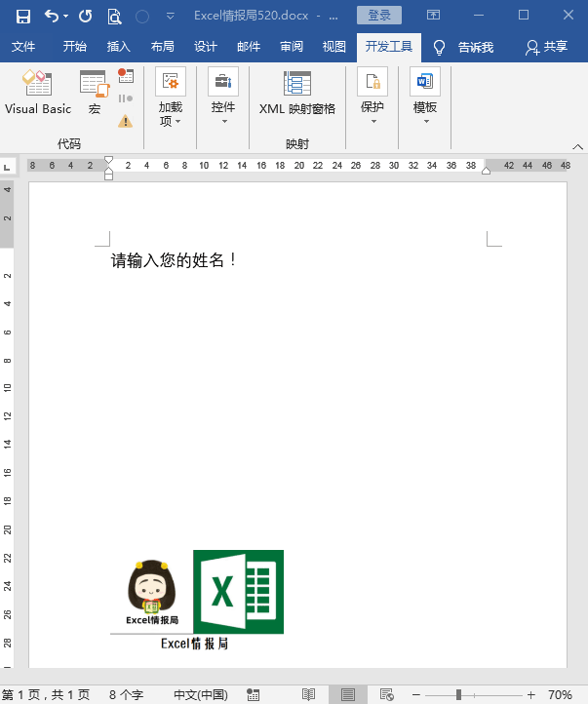Image resolution: width=588 pixels, height=704 pixels.
Task: Click the right indent marker on ruler
Action: tap(486, 171)
